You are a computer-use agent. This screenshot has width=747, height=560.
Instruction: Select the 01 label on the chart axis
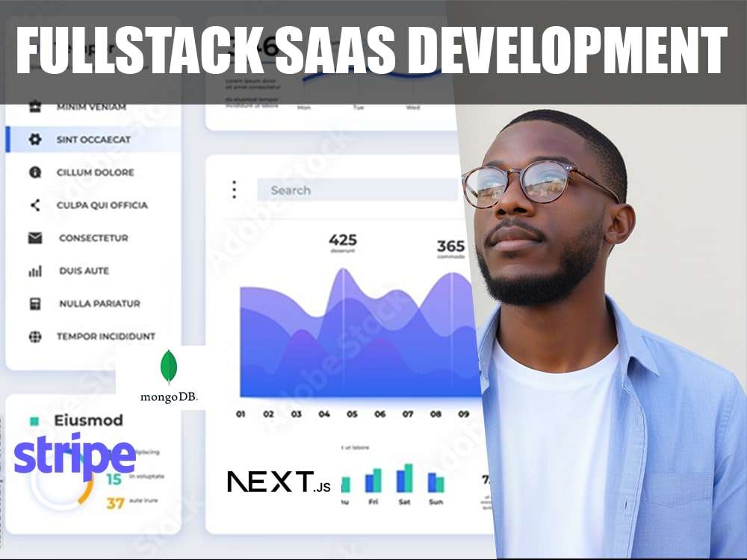pos(241,414)
